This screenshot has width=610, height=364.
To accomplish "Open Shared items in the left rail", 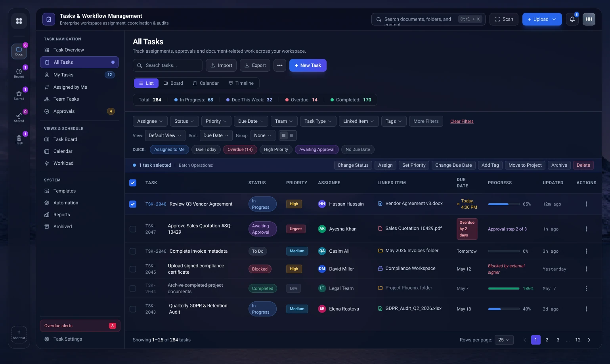I will (19, 118).
